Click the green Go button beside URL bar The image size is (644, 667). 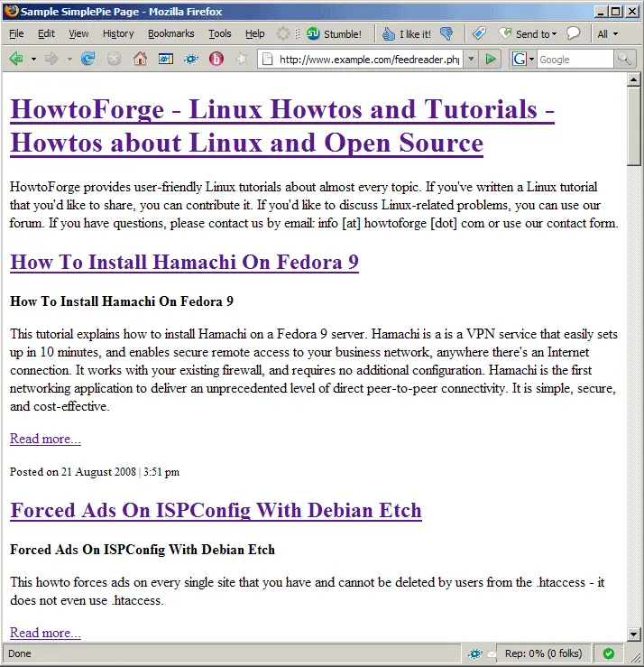coord(490,60)
